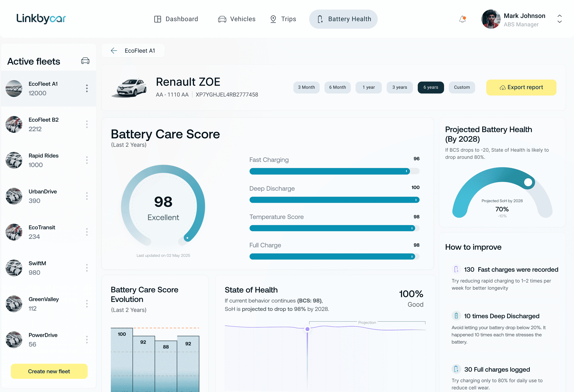Click the plate number AA - 1110 AA
The height and width of the screenshot is (392, 574).
(x=172, y=95)
